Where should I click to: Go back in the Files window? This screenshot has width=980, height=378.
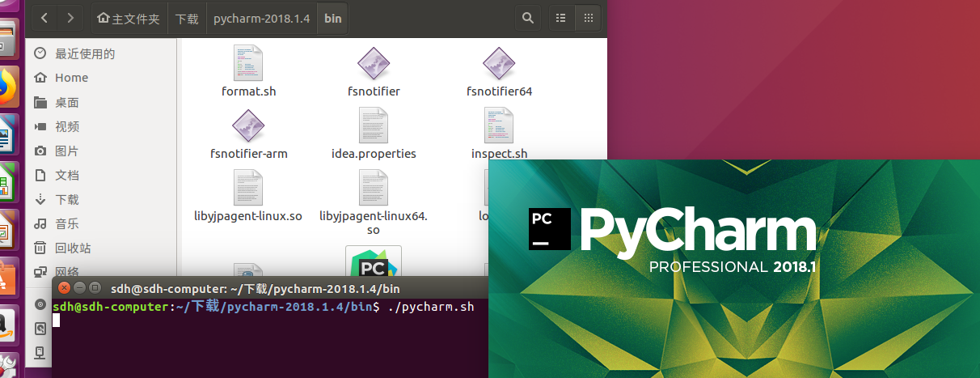pyautogui.click(x=44, y=18)
